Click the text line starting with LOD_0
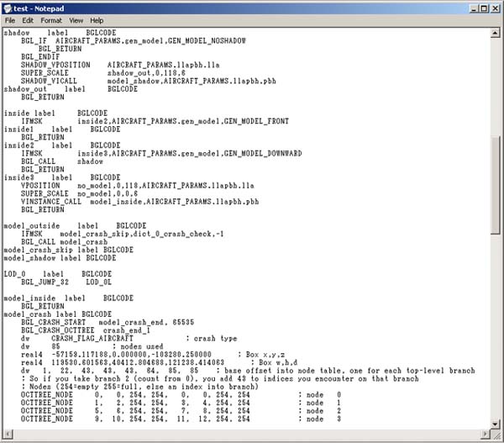504x443 pixels. point(50,274)
